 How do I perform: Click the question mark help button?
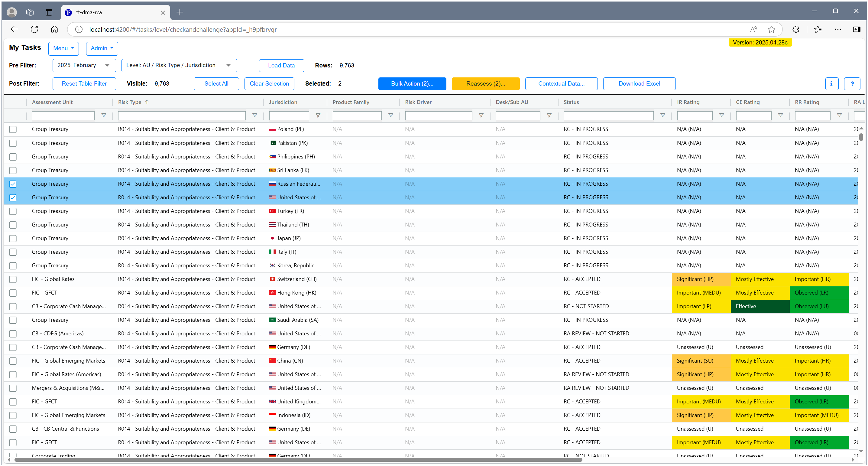[852, 84]
